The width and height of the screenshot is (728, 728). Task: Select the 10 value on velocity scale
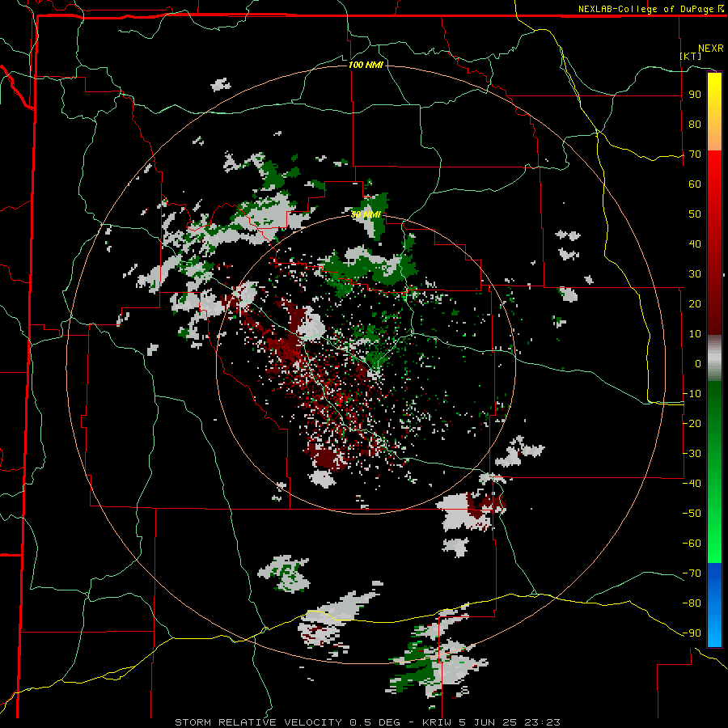[x=695, y=334]
